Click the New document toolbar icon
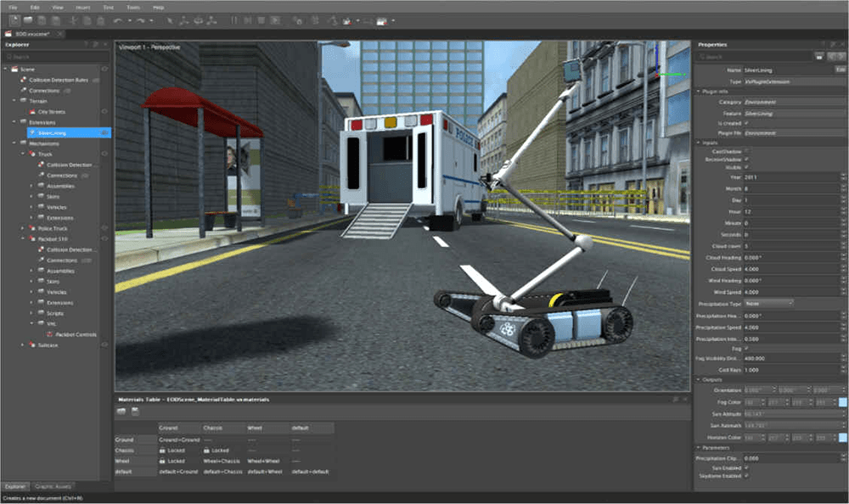This screenshot has height=504, width=849. tap(14, 20)
